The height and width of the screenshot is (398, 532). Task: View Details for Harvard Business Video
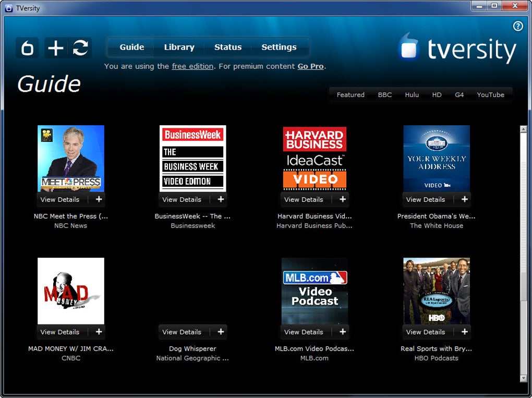click(304, 199)
